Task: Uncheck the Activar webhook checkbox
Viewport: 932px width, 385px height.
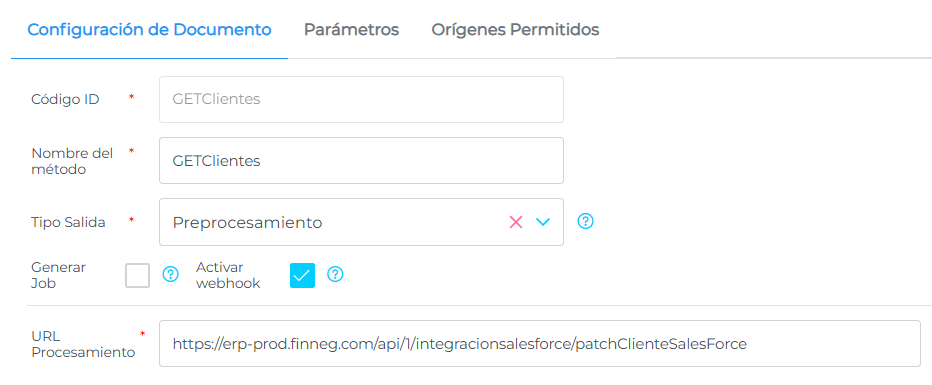Action: point(303,275)
